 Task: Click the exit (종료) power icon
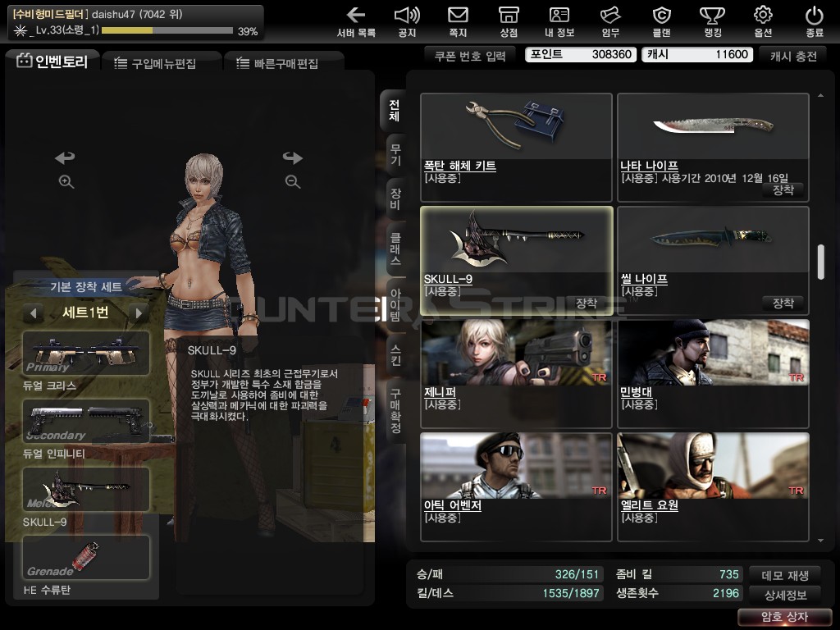pyautogui.click(x=815, y=21)
